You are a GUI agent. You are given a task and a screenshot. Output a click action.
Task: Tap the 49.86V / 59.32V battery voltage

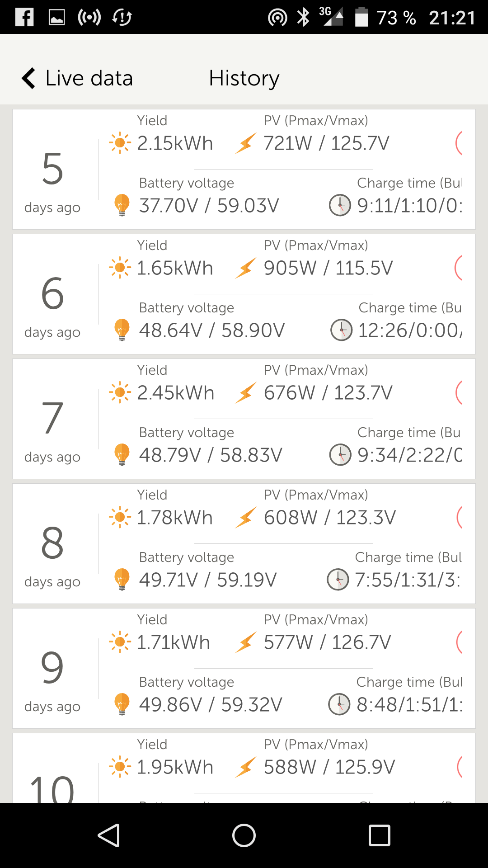pyautogui.click(x=211, y=704)
